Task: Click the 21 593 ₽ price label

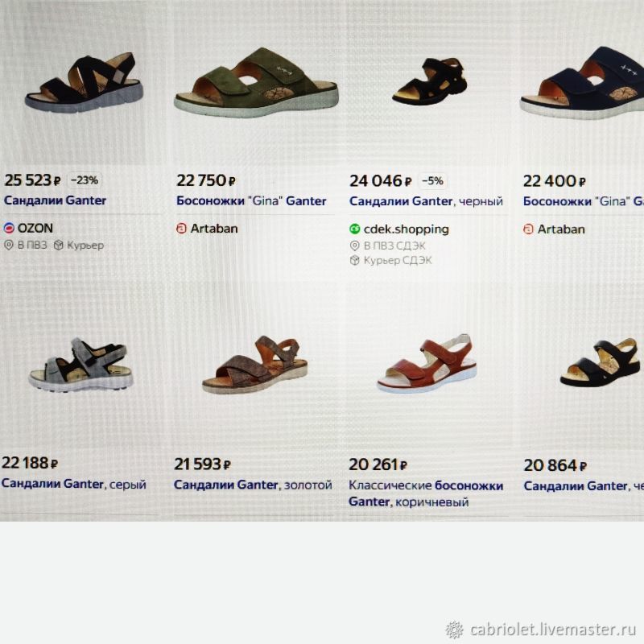Action: click(203, 464)
